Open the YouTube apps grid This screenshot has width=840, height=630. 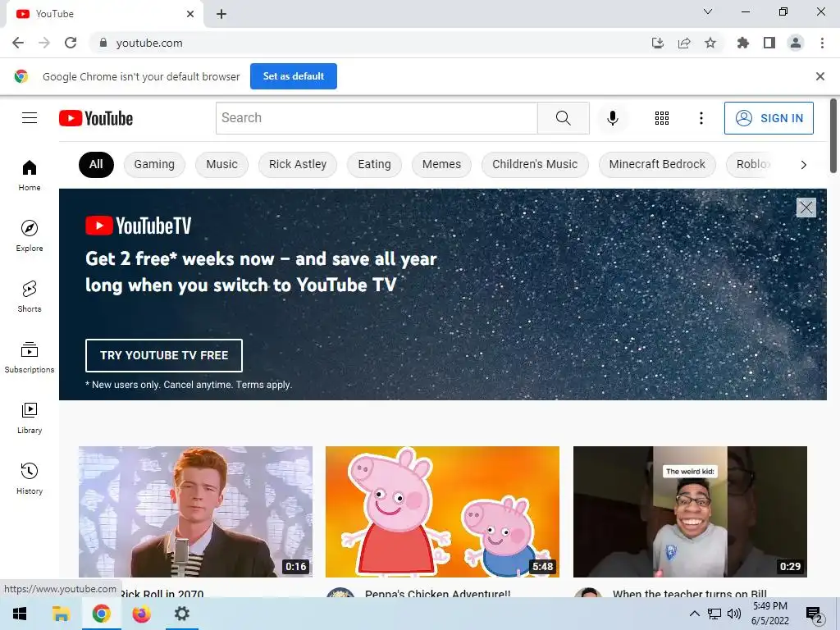click(x=662, y=118)
